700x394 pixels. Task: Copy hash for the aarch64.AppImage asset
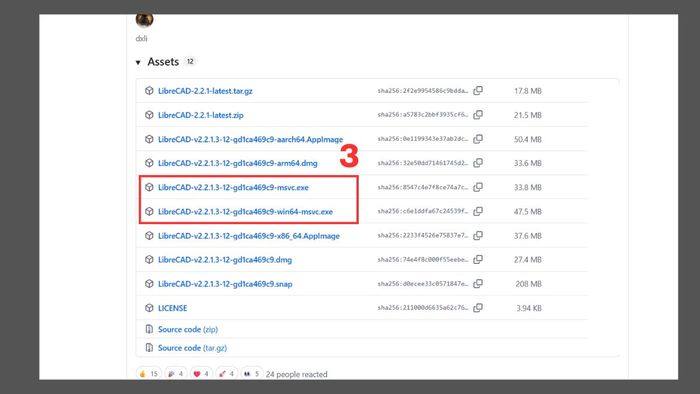(478, 139)
